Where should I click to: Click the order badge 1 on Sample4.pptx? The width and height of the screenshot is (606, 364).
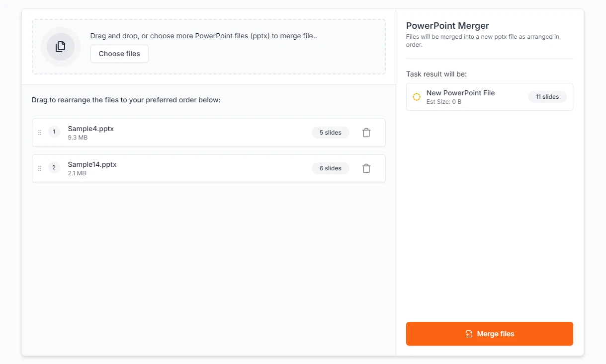54,132
